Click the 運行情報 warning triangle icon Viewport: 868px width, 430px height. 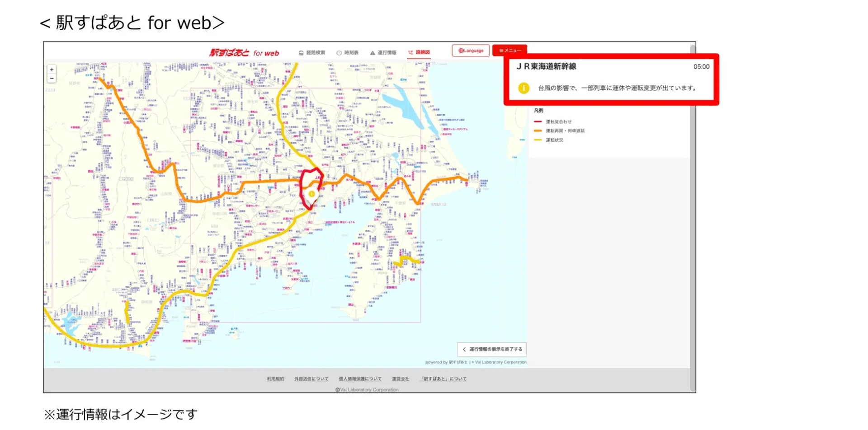click(373, 51)
